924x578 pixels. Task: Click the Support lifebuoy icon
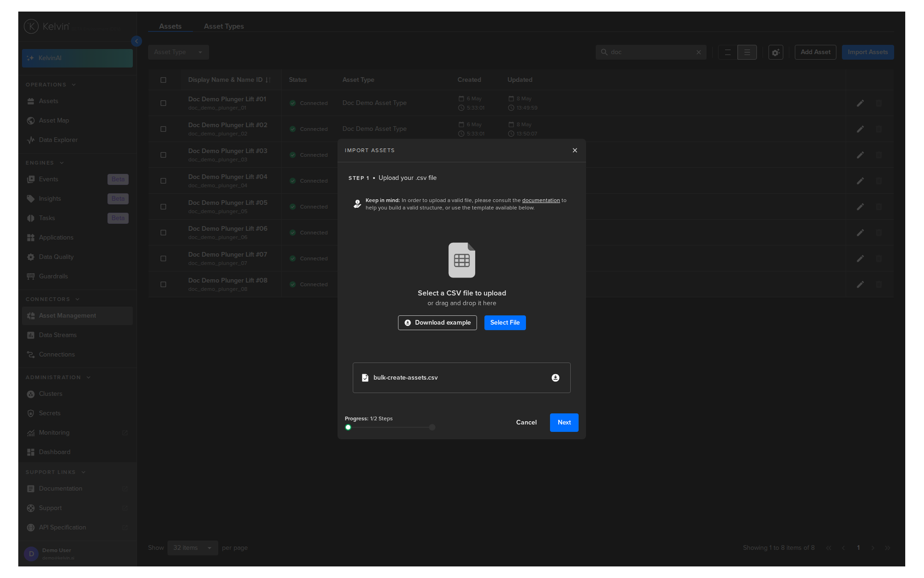[x=31, y=508]
